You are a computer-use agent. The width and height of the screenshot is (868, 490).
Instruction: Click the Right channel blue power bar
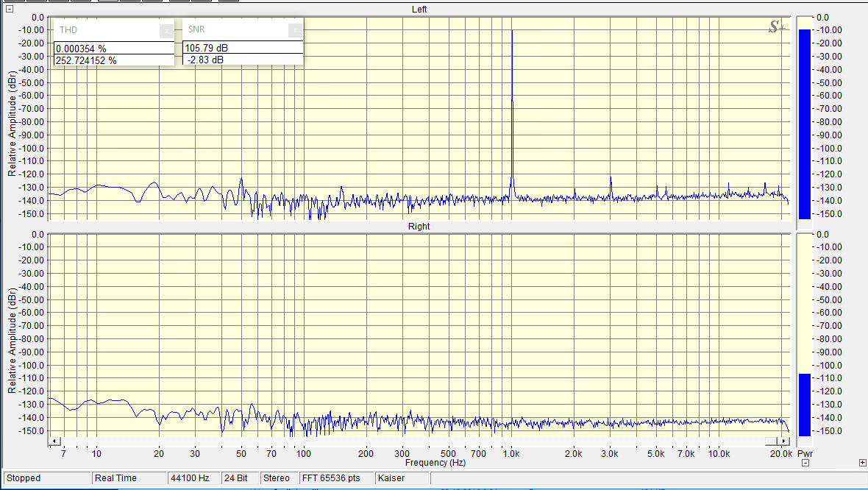tap(805, 405)
